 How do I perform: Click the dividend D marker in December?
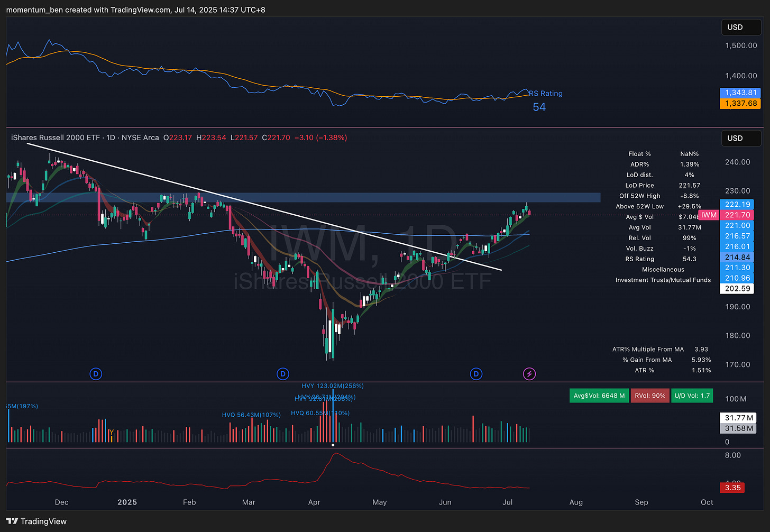[x=96, y=374]
